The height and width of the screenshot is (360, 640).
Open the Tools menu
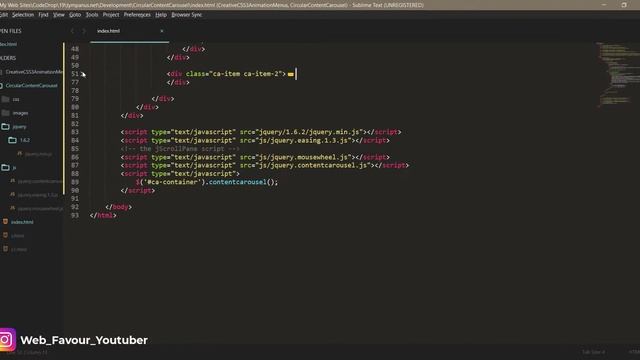(x=92, y=15)
